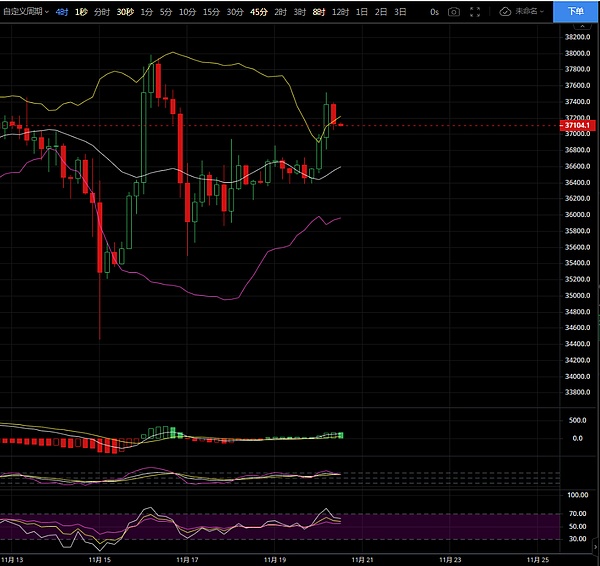Image resolution: width=600 pixels, height=566 pixels.
Task: Click the camera screenshot icon
Action: [454, 12]
